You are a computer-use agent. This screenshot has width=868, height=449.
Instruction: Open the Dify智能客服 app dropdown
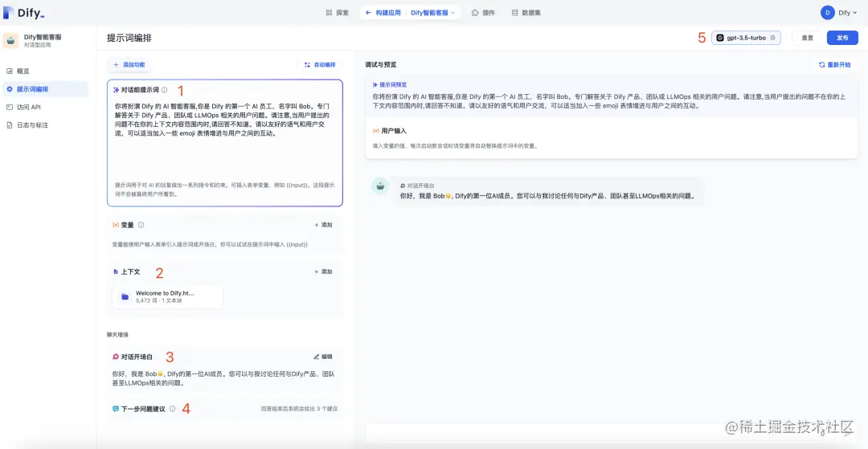pos(433,13)
